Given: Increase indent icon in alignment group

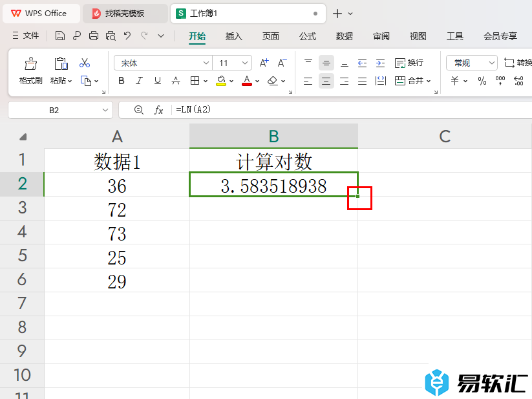Looking at the screenshot, I should tap(380, 63).
